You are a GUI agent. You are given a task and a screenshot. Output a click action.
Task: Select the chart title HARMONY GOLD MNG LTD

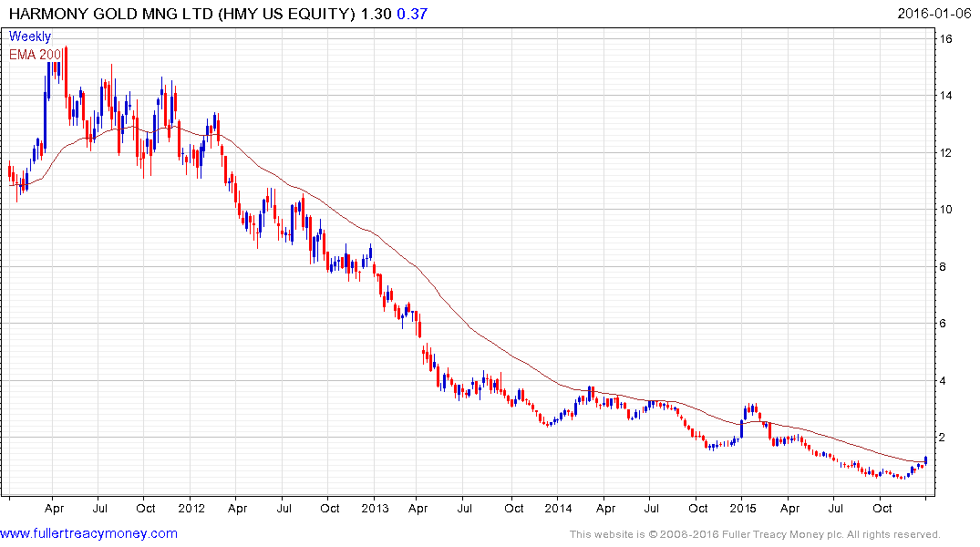click(110, 14)
